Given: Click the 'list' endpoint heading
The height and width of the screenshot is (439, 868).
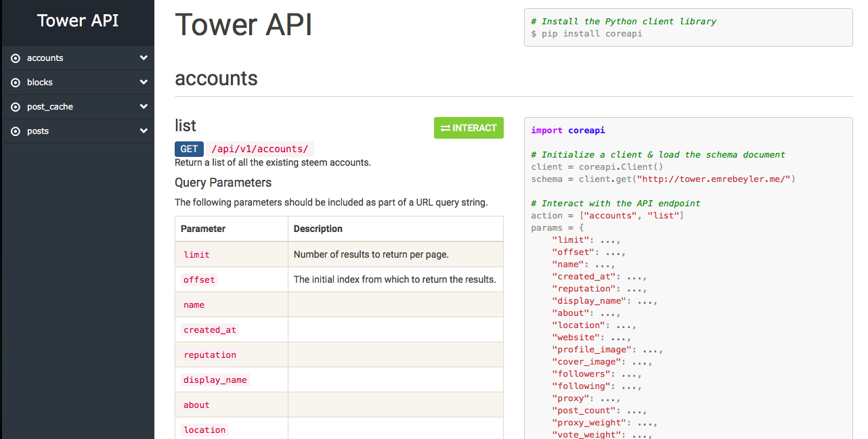Looking at the screenshot, I should [x=186, y=126].
